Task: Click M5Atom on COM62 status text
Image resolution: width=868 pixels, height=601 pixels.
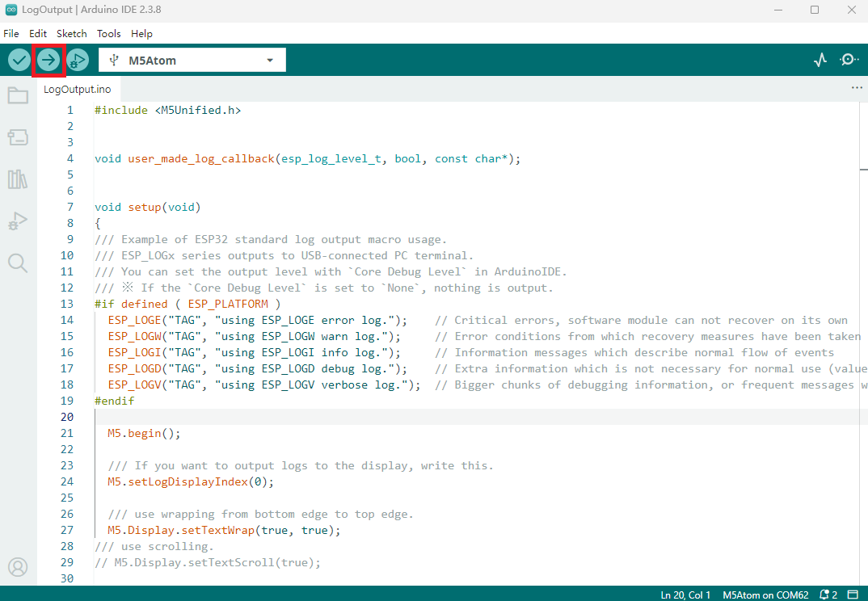Action: 765,595
